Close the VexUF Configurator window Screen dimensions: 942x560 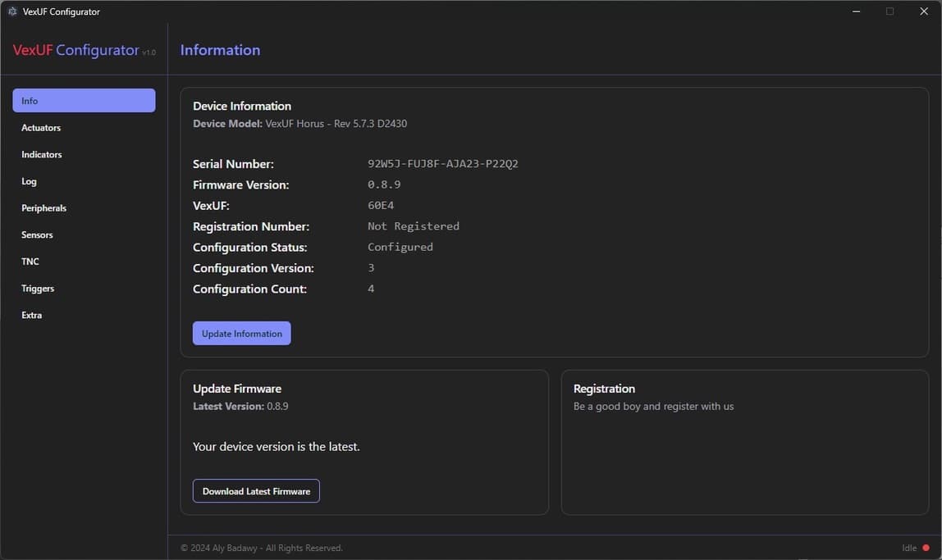pos(923,11)
